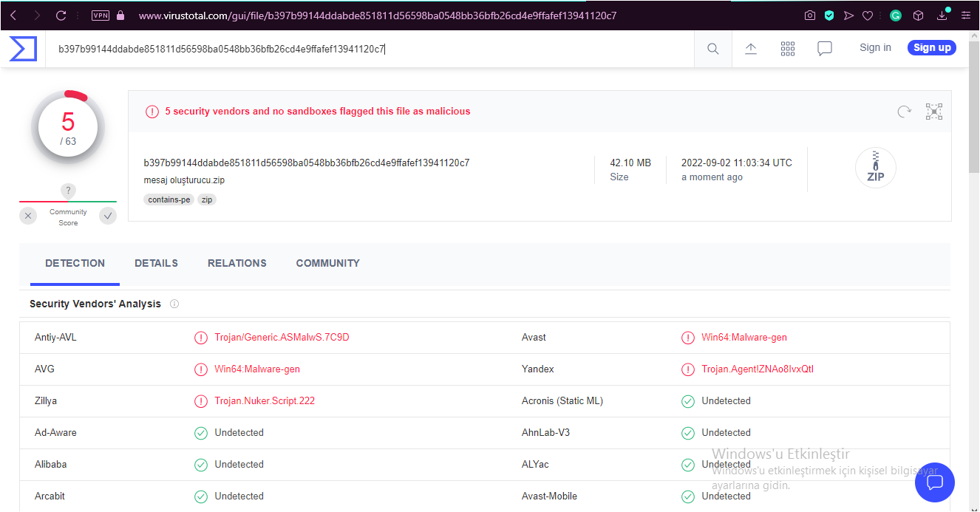This screenshot has width=980, height=512.
Task: Click the Sign up button
Action: [x=932, y=47]
